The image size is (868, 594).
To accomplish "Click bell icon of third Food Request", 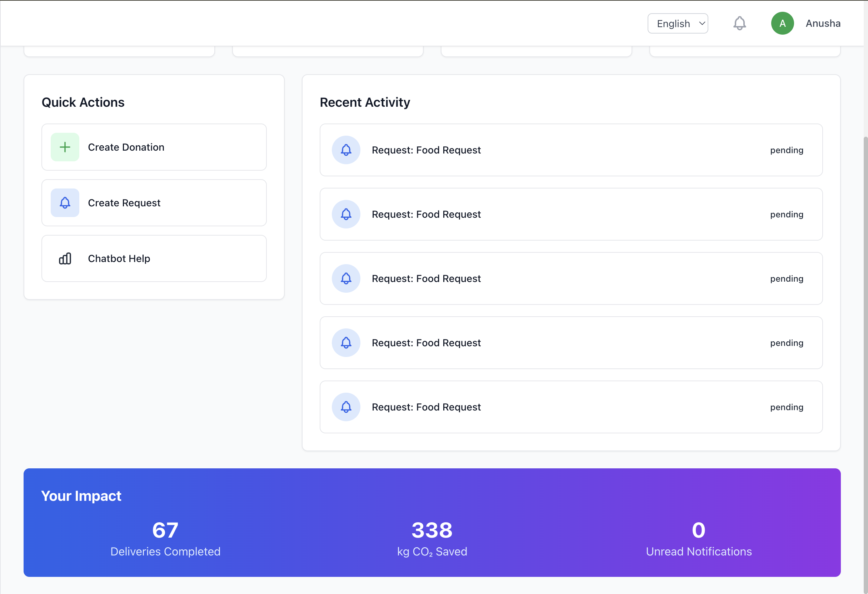I will 346,278.
